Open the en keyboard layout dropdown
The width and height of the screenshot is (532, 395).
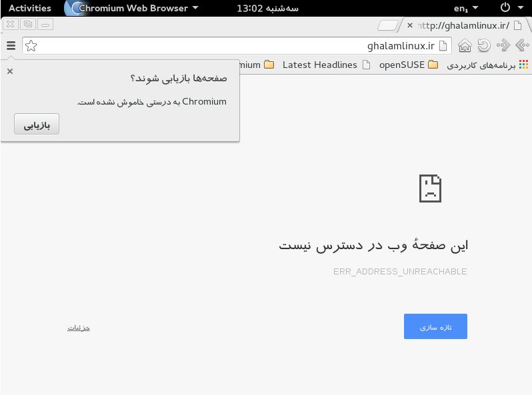[x=466, y=8]
